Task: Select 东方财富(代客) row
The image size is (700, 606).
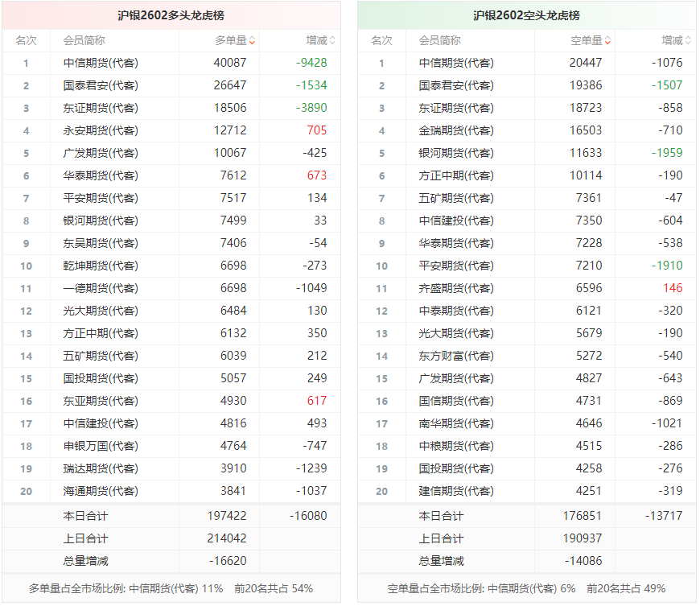Action: [x=526, y=356]
